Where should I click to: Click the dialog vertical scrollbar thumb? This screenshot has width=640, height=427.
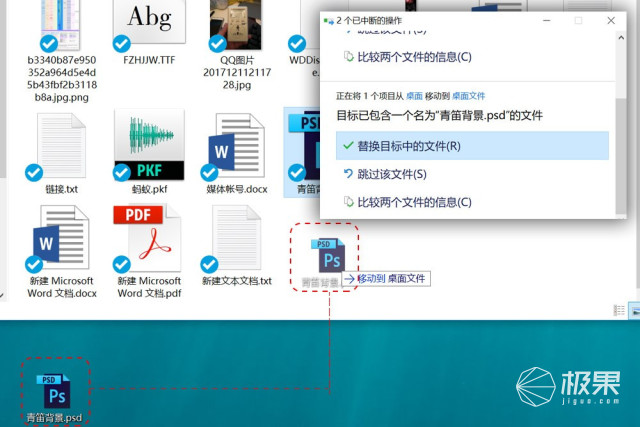pos(621,156)
